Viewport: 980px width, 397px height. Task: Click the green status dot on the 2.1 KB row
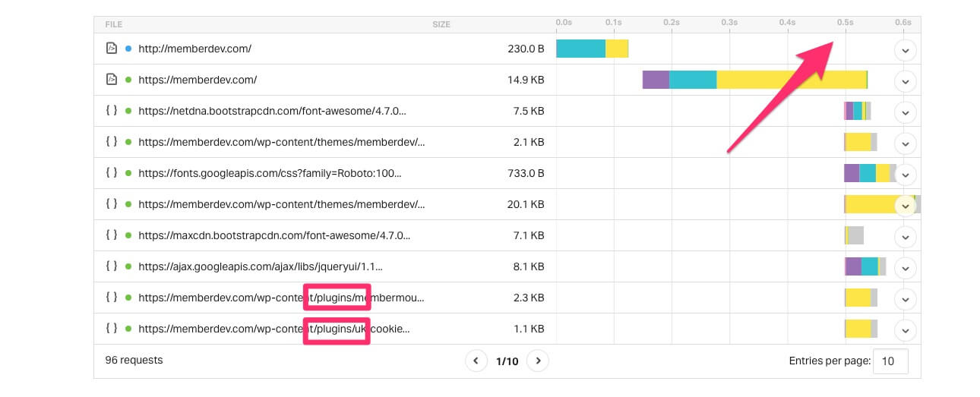coord(128,142)
